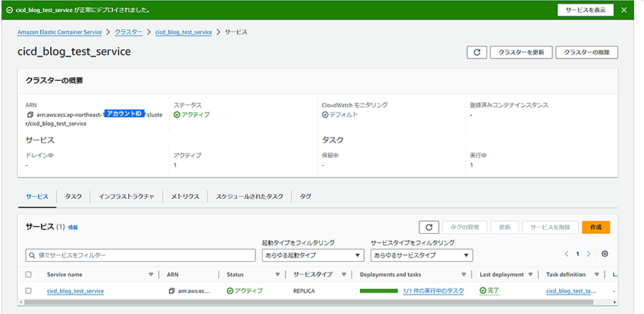Click page number 1 in pagination
Image resolution: width=644 pixels, height=314 pixels.
(x=577, y=254)
